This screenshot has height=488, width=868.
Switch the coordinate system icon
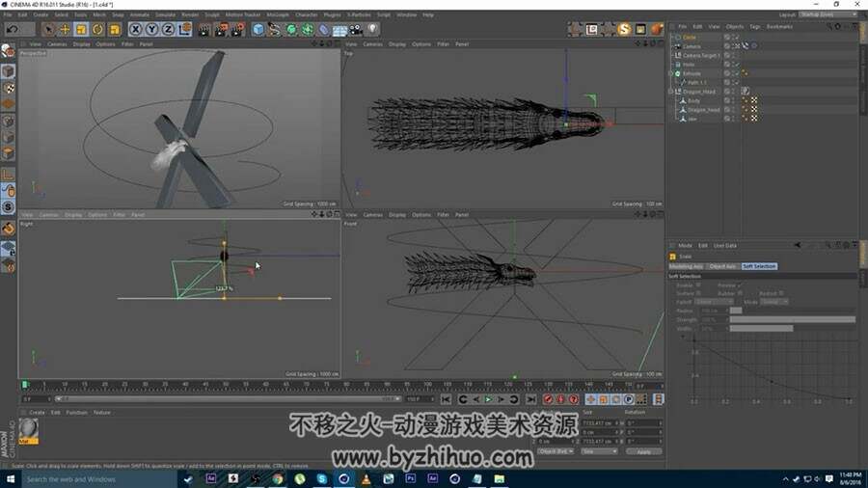coord(185,29)
